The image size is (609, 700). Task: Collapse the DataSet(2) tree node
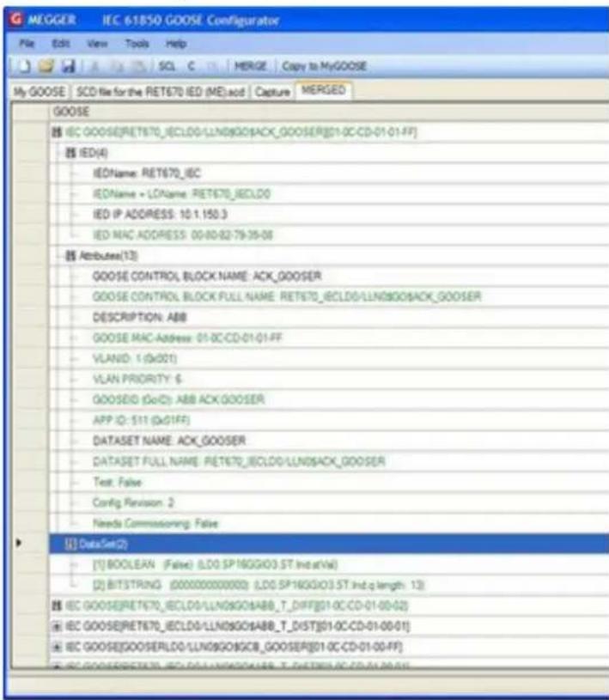pyautogui.click(x=70, y=544)
